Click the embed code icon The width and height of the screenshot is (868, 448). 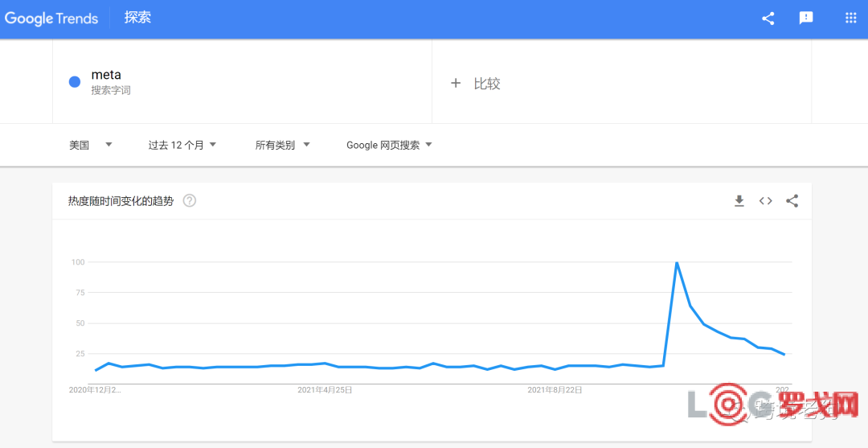point(766,201)
